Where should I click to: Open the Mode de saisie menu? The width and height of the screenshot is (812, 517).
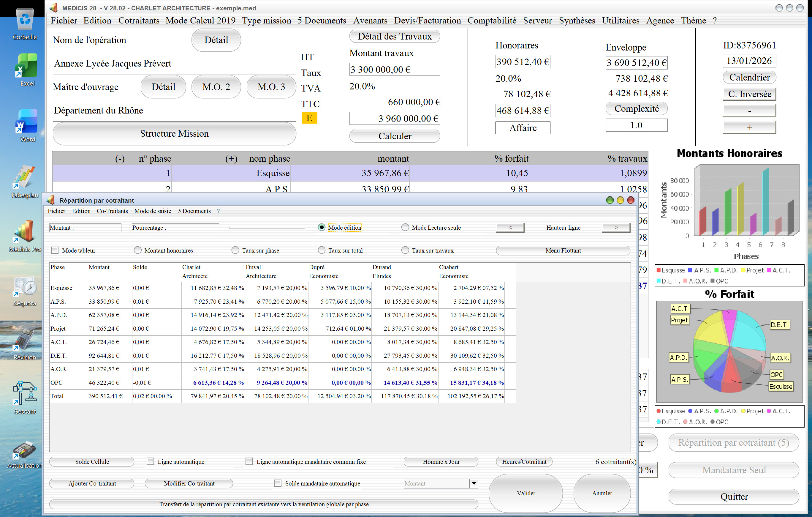(x=152, y=211)
